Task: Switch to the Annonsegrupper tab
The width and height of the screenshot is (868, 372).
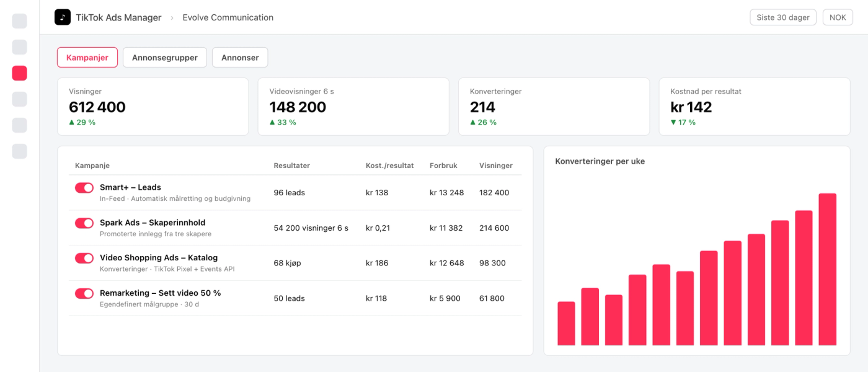Action: 165,58
